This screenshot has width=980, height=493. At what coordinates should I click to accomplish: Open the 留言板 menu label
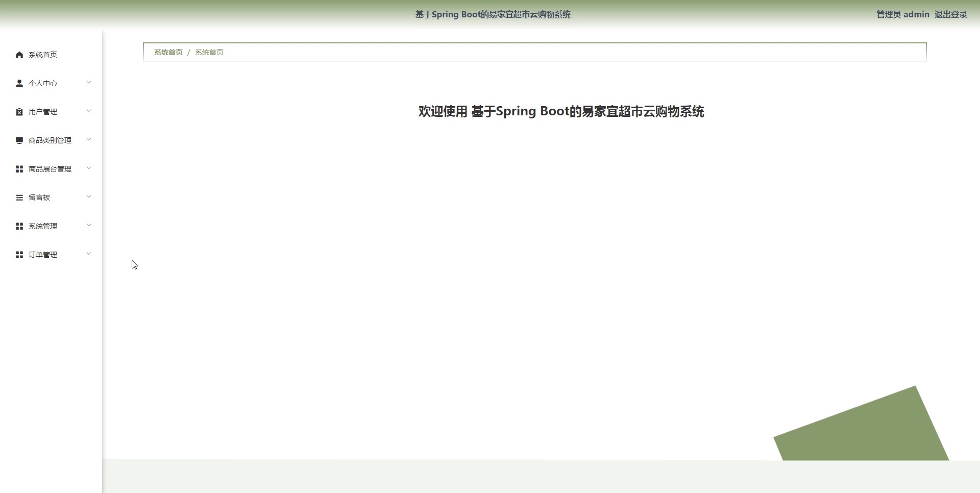tap(39, 198)
